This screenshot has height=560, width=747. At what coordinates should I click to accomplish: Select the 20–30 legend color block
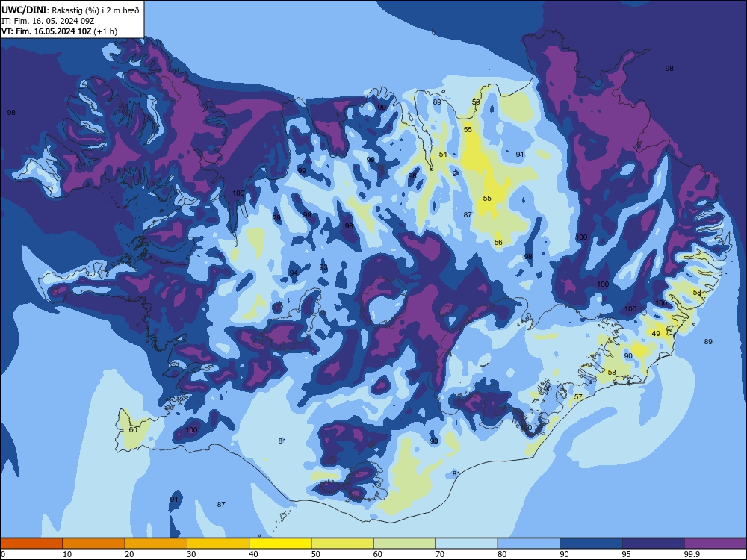point(156,544)
